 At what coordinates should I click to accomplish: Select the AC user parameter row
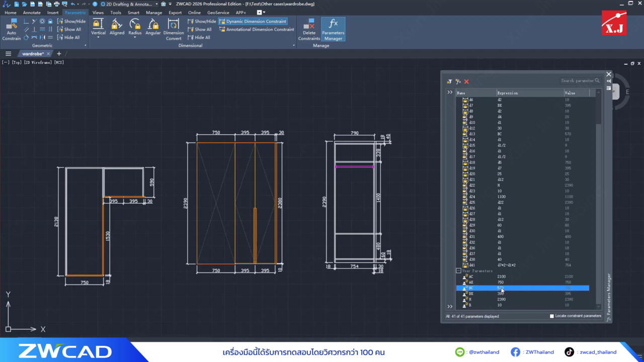[x=522, y=277]
